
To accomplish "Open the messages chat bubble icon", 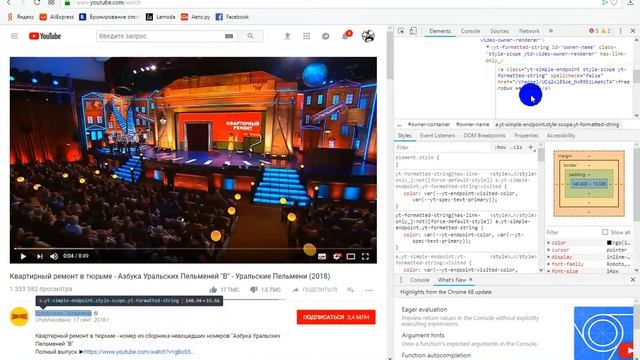I will (325, 36).
